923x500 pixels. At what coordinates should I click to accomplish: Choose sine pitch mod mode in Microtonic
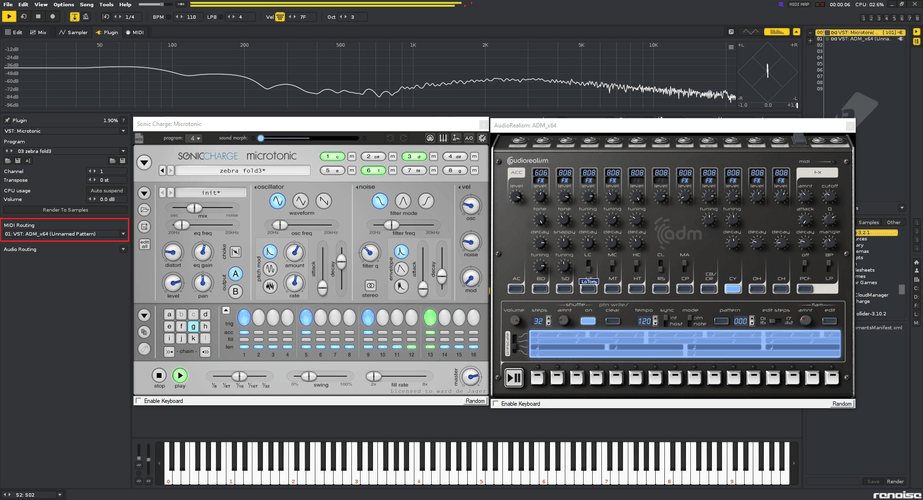coord(270,269)
